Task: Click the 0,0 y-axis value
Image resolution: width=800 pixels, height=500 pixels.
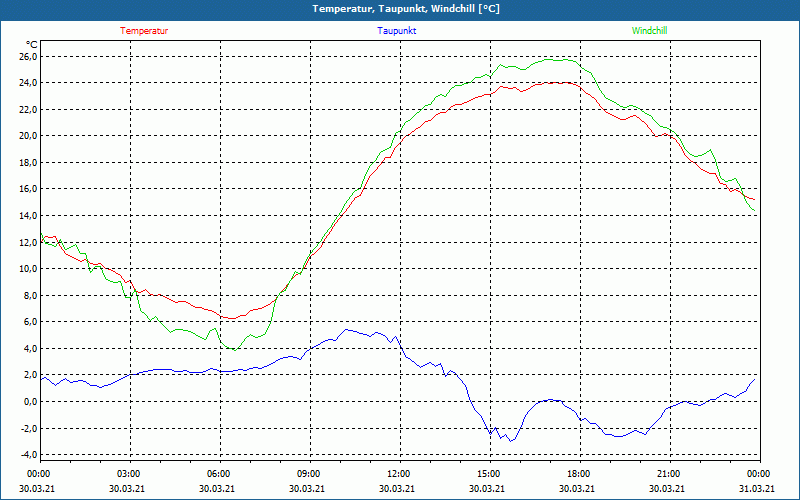Action: point(30,401)
